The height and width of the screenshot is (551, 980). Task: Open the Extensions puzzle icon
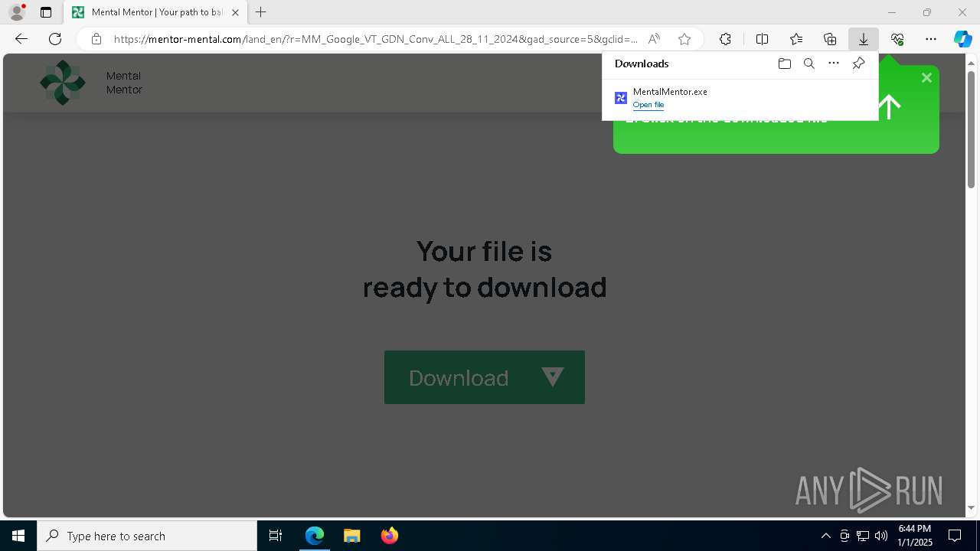[x=725, y=39]
